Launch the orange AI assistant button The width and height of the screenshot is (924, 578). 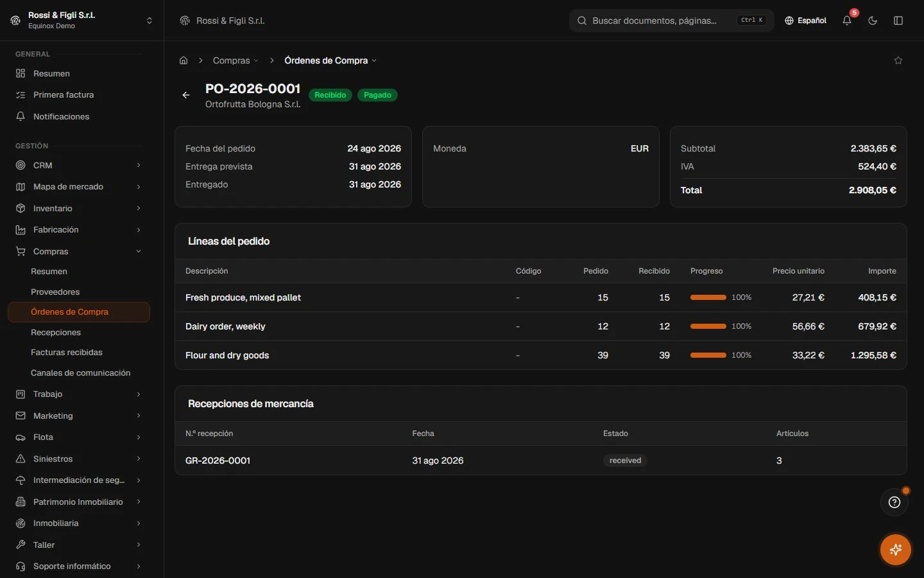(x=896, y=550)
